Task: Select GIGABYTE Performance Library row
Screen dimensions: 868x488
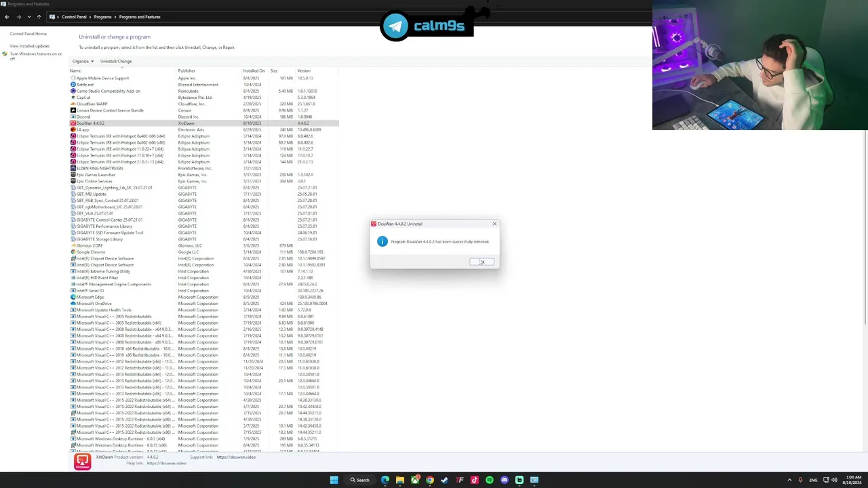Action: [204, 226]
